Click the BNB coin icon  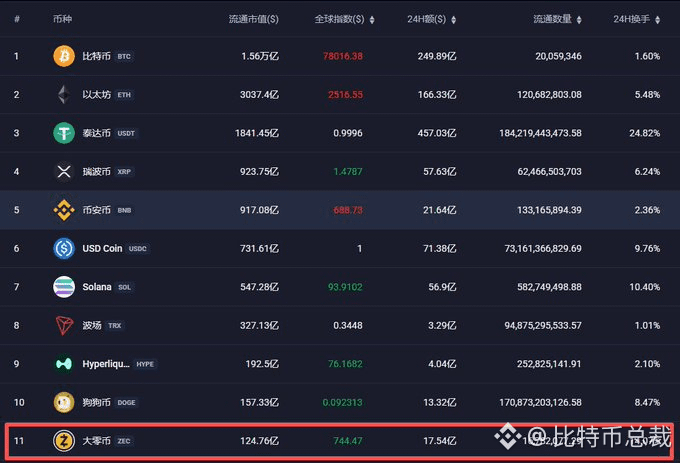[64, 210]
